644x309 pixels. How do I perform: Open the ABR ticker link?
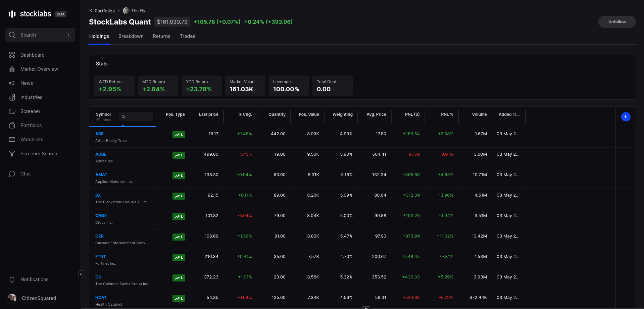[x=99, y=134]
